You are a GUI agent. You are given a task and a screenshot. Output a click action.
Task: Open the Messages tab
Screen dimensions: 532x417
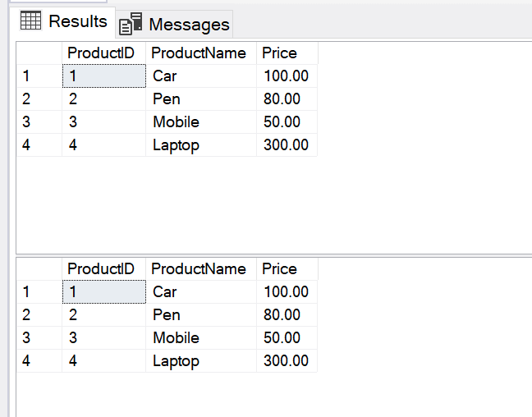point(189,25)
